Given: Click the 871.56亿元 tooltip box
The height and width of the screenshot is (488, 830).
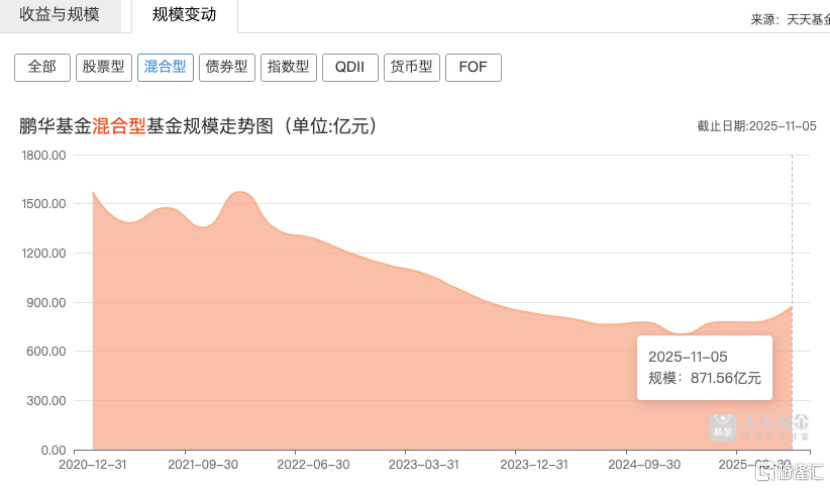Looking at the screenshot, I should pos(705,367).
